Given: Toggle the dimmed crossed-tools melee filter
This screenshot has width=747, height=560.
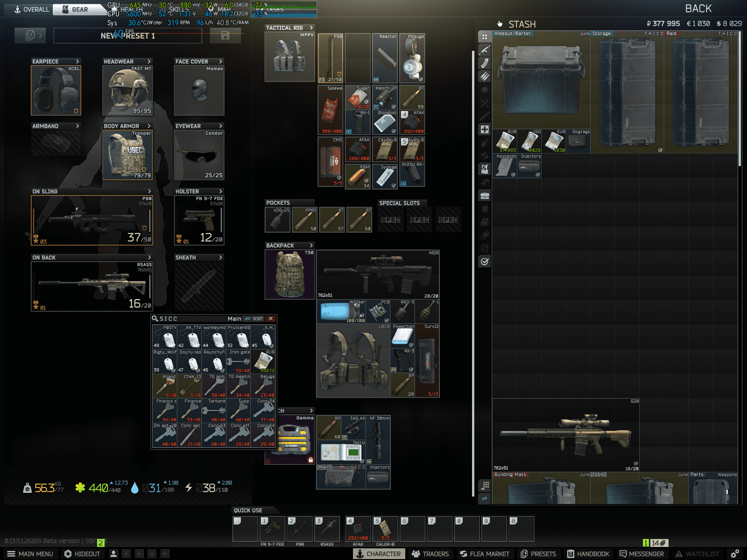Looking at the screenshot, I should pyautogui.click(x=485, y=103).
